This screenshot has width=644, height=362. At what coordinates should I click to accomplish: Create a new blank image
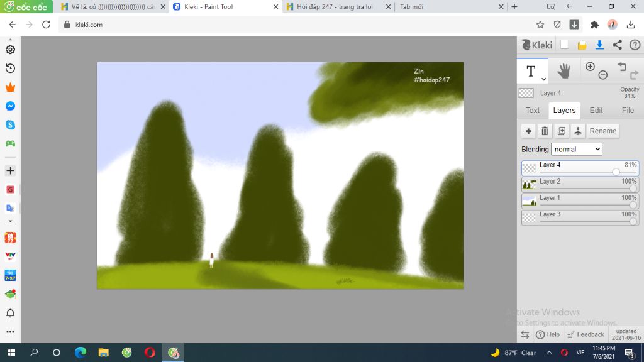(564, 45)
